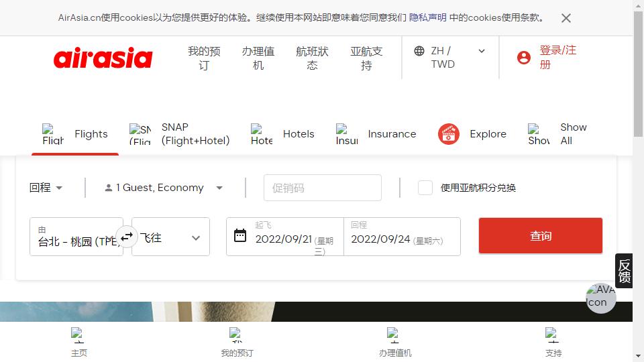Open 我的预订 in top navigation

204,58
